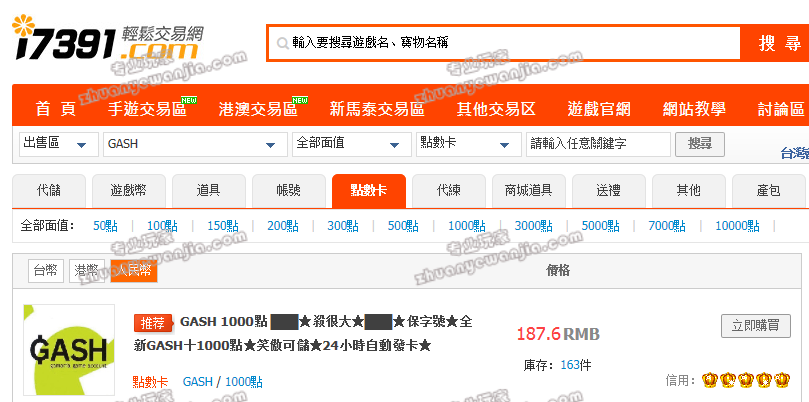Select 人民幣 currency toggle
Screen dimensions: 809x402
pyautogui.click(x=134, y=271)
